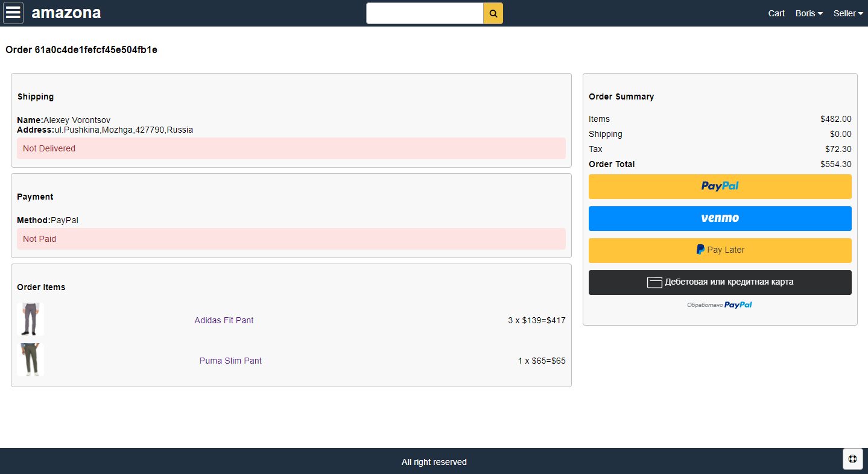Click the Not Paid status banner
This screenshot has height=474, width=868.
(x=291, y=239)
